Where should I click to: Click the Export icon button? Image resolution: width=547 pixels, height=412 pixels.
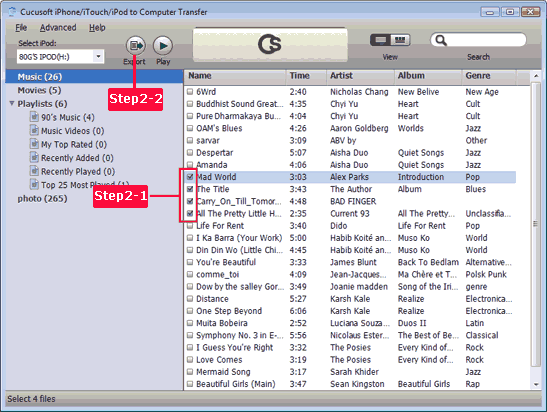point(136,45)
